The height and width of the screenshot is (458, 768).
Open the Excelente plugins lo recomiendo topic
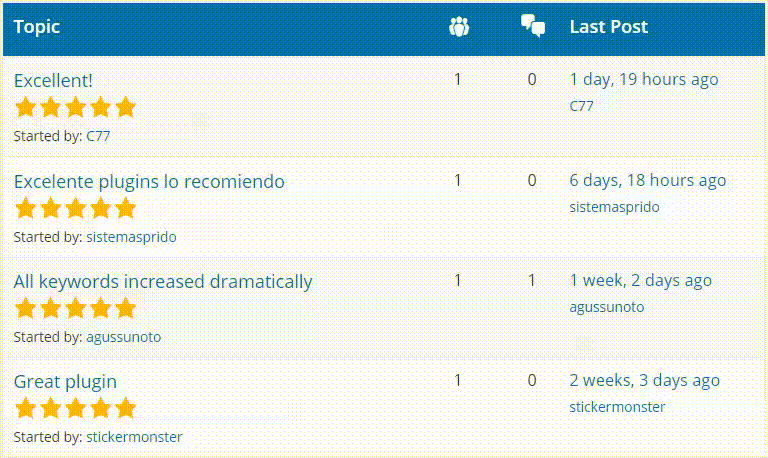(149, 182)
